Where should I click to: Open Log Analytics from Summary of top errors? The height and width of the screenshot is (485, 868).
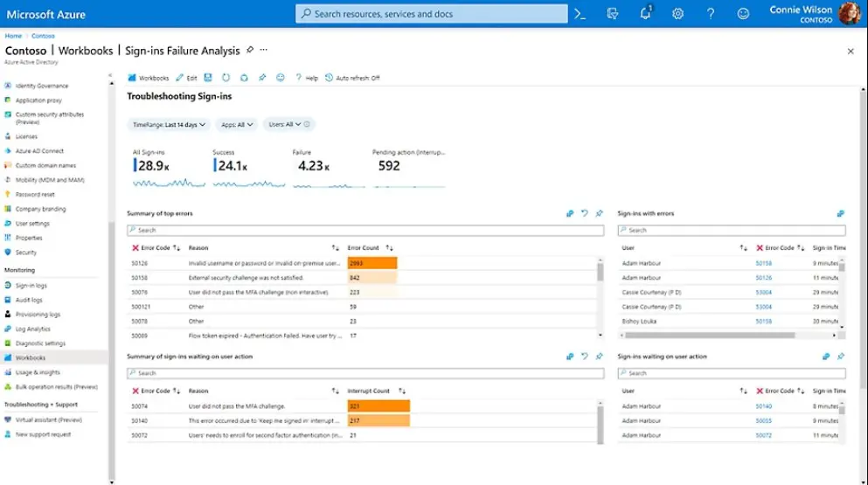pos(570,213)
